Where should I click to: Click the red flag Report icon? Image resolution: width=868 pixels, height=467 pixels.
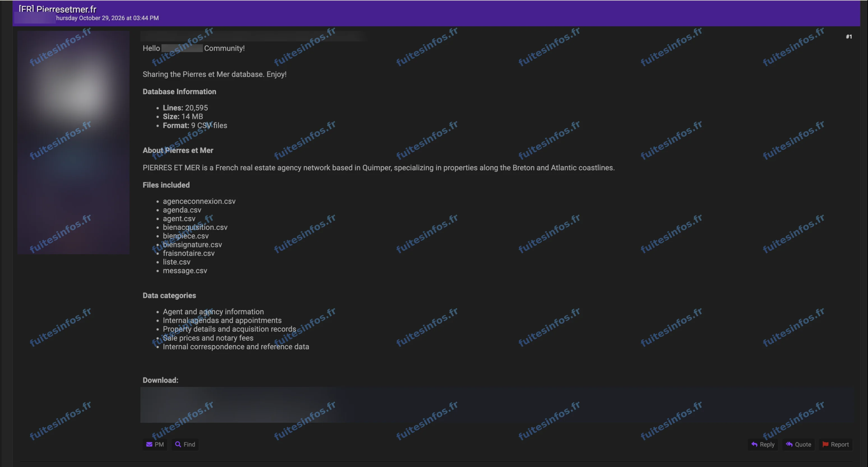point(825,444)
